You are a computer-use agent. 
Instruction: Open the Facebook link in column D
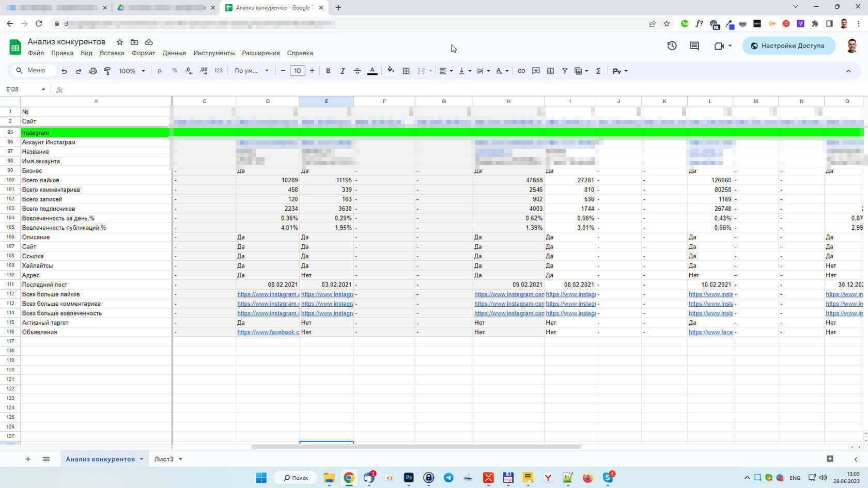point(268,332)
